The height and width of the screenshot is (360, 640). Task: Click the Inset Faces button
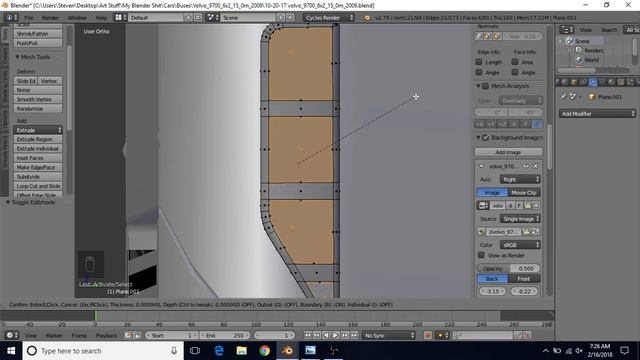pyautogui.click(x=38, y=158)
